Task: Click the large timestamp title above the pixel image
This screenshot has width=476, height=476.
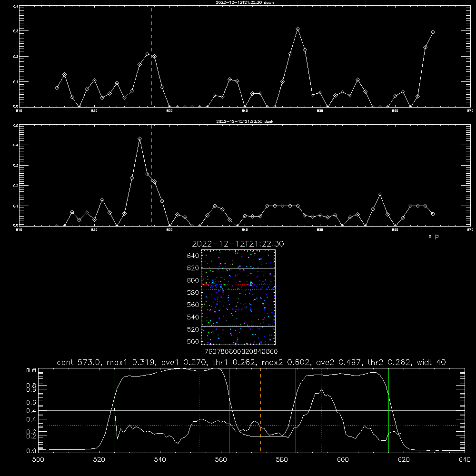Action: 238,244
